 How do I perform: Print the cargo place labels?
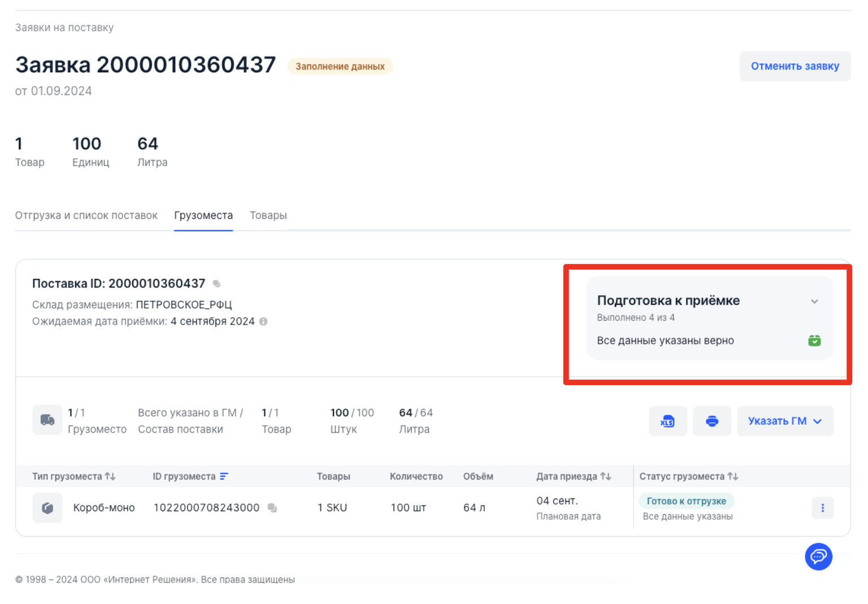pos(712,421)
